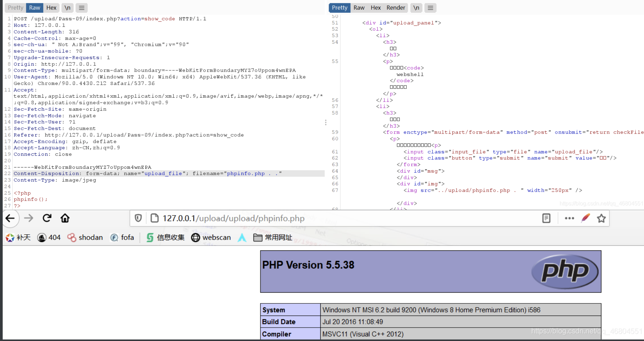Click the POST request line text
The image size is (644, 341).
(110, 19)
